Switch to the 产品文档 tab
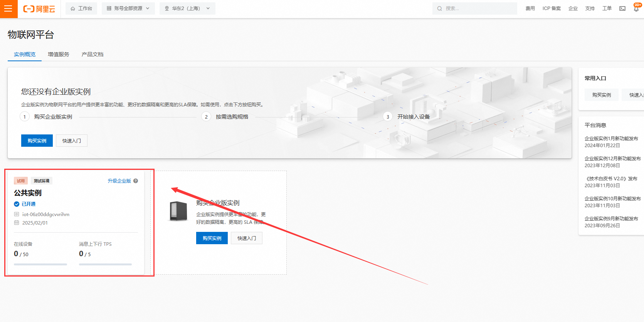This screenshot has height=322, width=644. coord(92,54)
